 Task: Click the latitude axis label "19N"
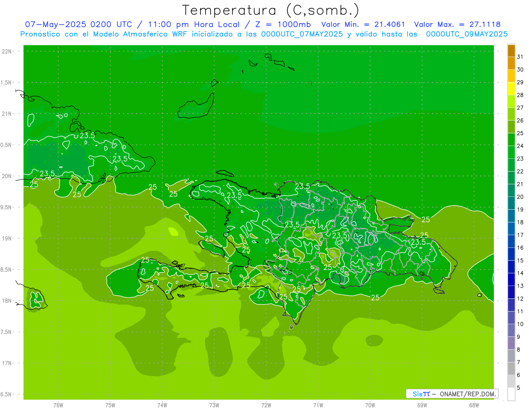[x=7, y=239]
